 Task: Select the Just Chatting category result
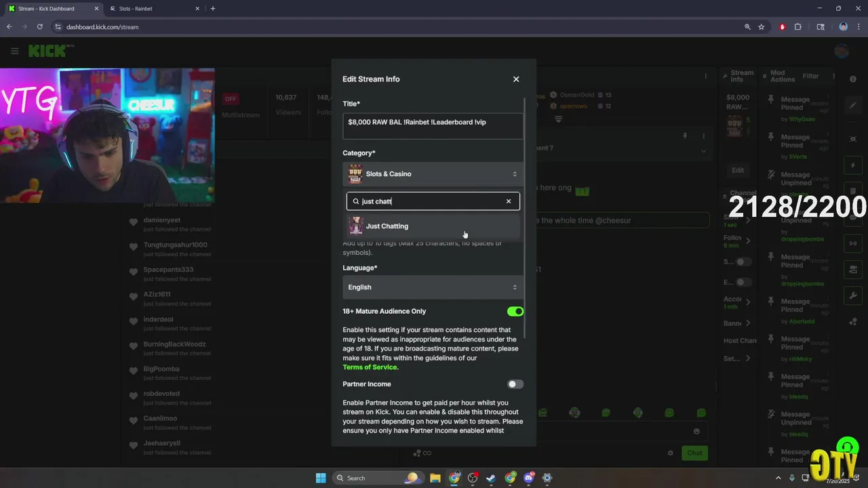[x=433, y=226]
